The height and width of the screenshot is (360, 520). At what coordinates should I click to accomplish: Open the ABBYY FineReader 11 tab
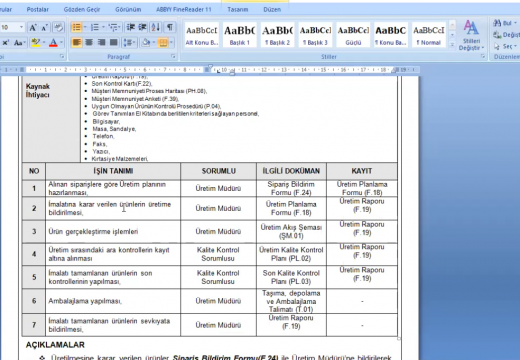point(184,10)
